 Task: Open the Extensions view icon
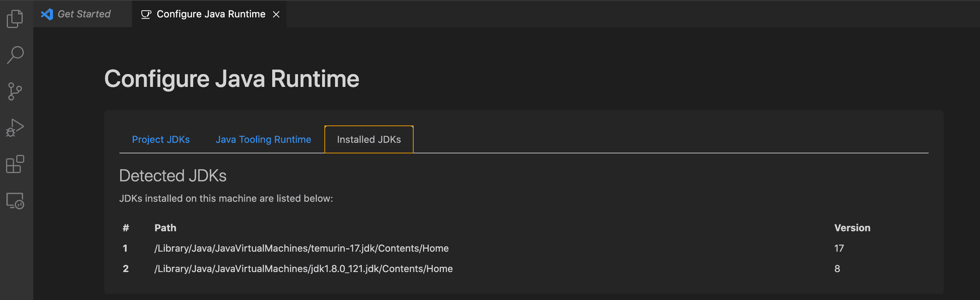click(15, 164)
